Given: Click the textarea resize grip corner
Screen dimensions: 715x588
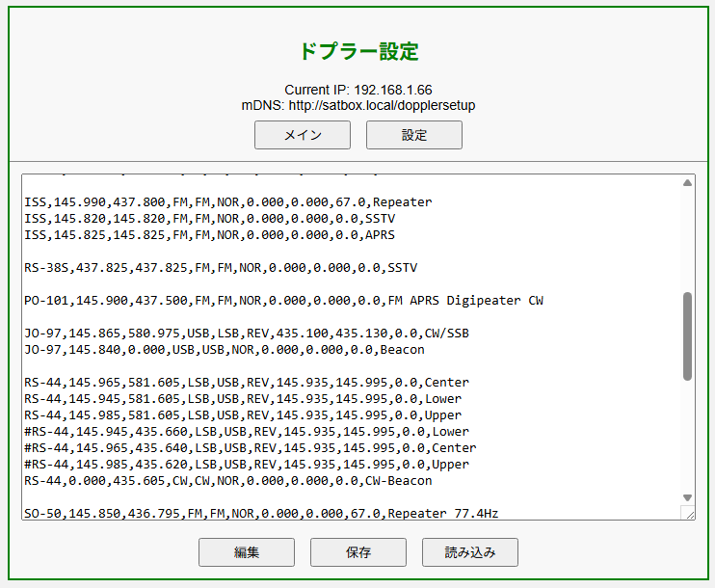Looking at the screenshot, I should pyautogui.click(x=689, y=513).
